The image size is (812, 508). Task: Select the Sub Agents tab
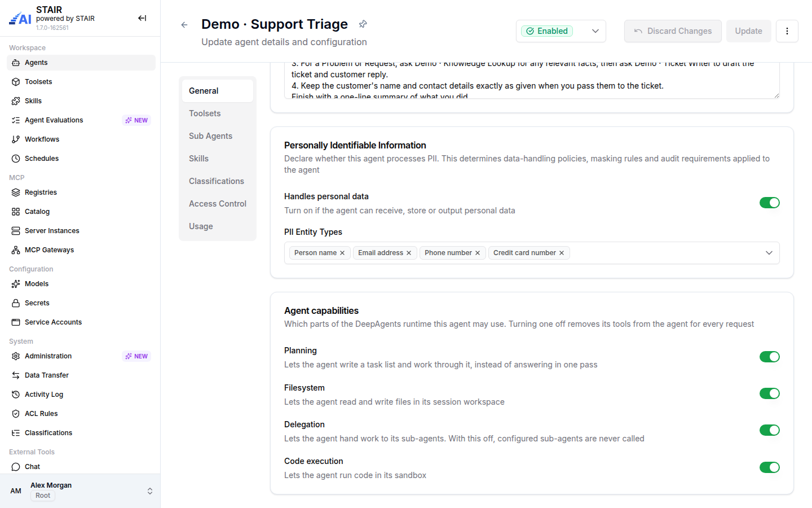[218, 136]
